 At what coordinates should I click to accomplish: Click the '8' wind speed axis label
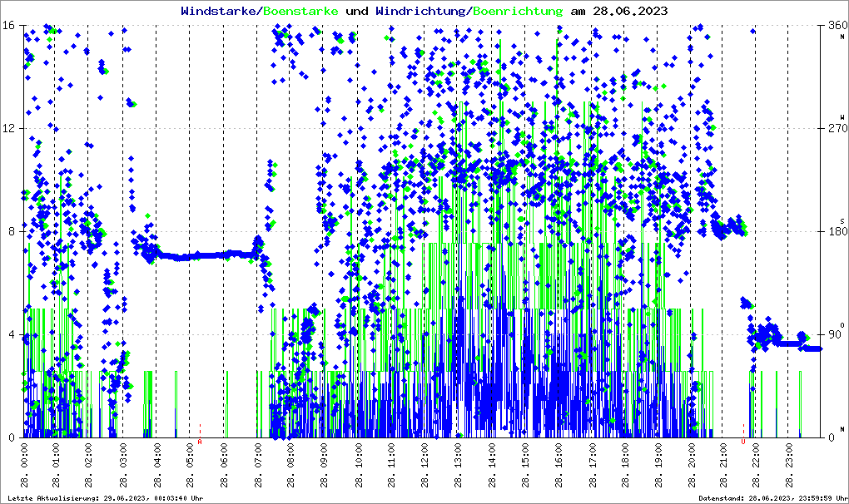(12, 231)
